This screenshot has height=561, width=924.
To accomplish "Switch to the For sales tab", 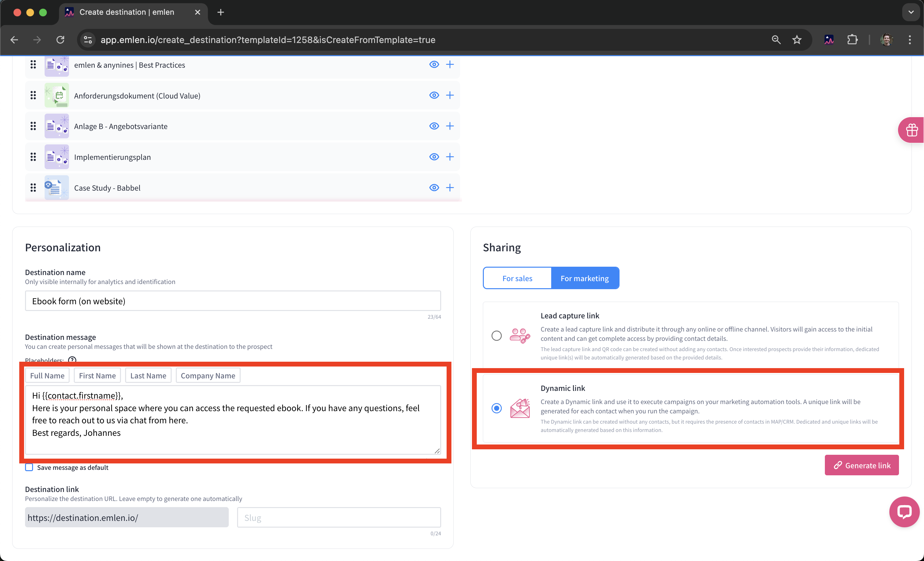I will (517, 278).
